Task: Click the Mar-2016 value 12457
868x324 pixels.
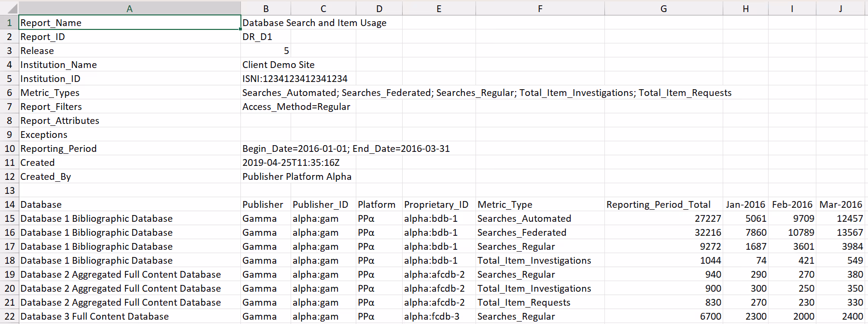Action: [840, 218]
